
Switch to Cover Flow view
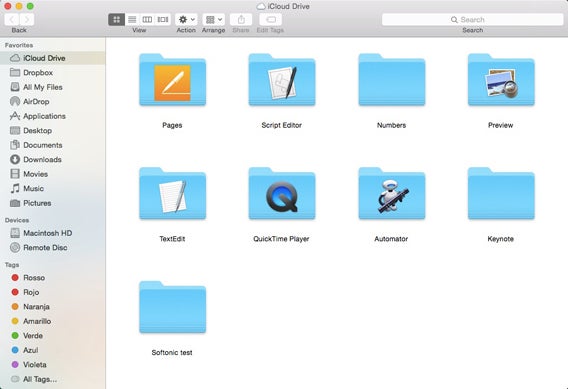pyautogui.click(x=163, y=20)
